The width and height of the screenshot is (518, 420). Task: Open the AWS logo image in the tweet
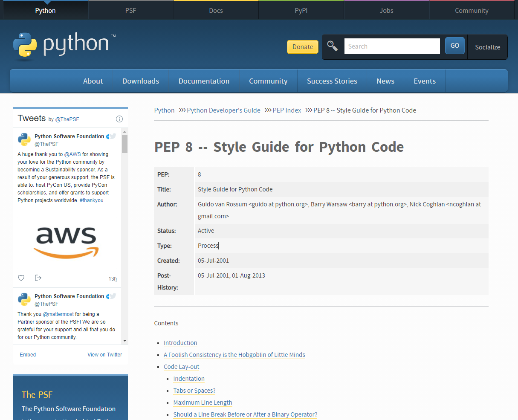[x=67, y=243]
